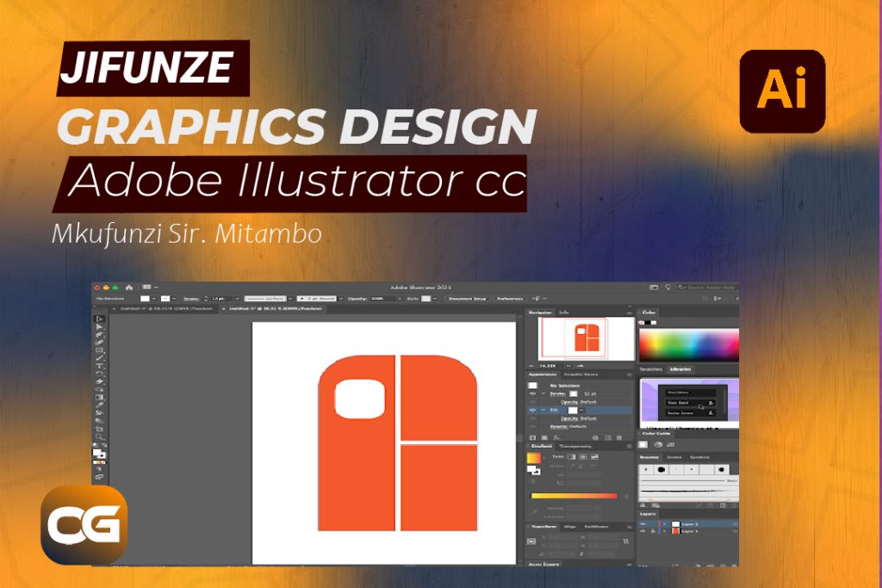Pick a color from the Color spectrum

(688, 344)
